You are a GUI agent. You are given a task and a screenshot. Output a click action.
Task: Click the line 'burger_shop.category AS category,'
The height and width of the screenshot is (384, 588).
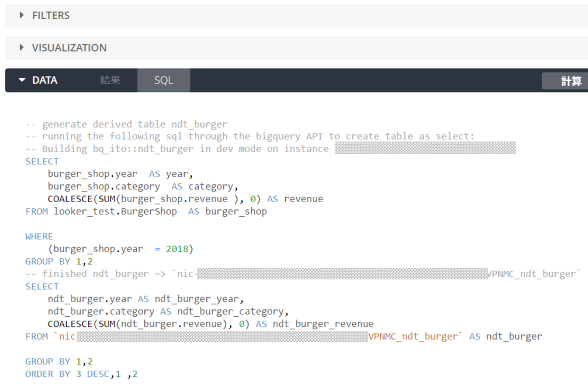143,186
